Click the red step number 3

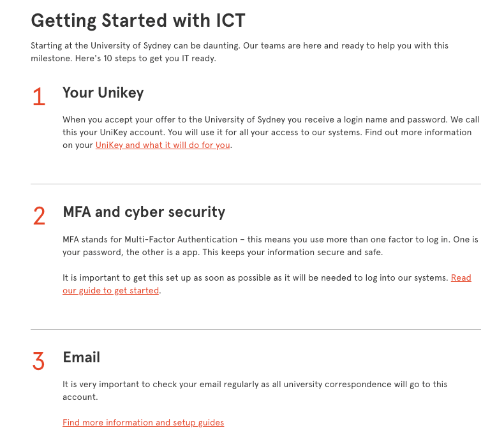click(x=39, y=362)
